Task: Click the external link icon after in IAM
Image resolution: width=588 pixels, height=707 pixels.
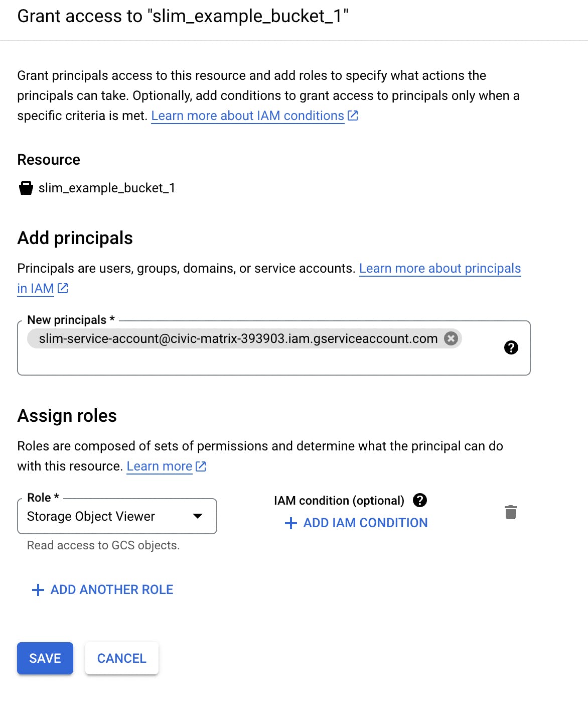Action: tap(63, 288)
